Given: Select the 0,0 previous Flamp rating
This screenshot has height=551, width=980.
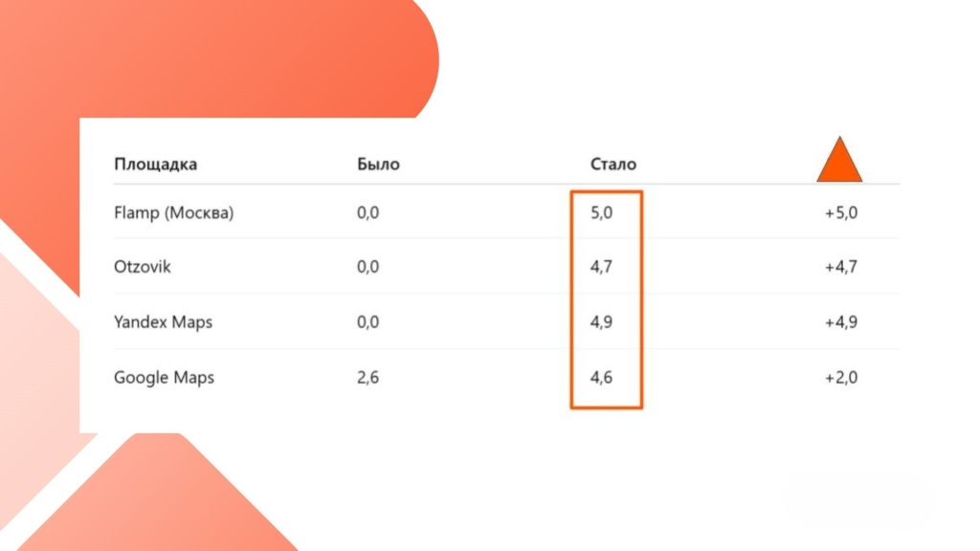Looking at the screenshot, I should point(367,212).
